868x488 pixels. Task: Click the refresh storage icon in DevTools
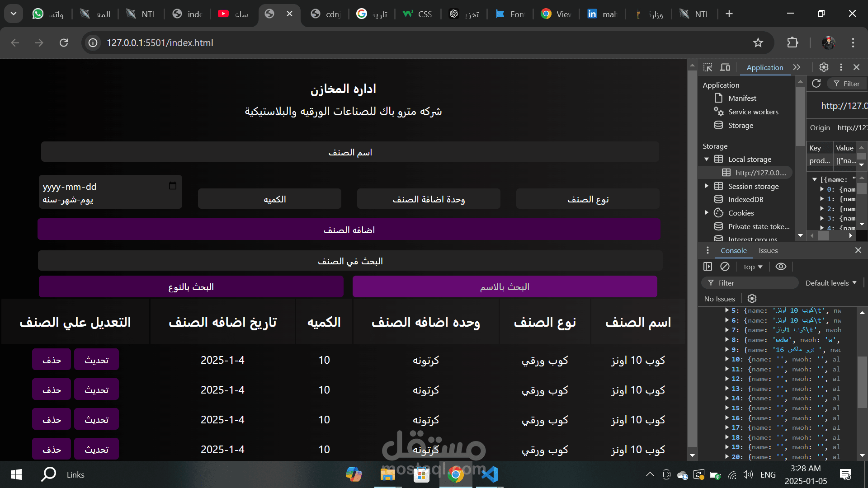click(x=816, y=84)
